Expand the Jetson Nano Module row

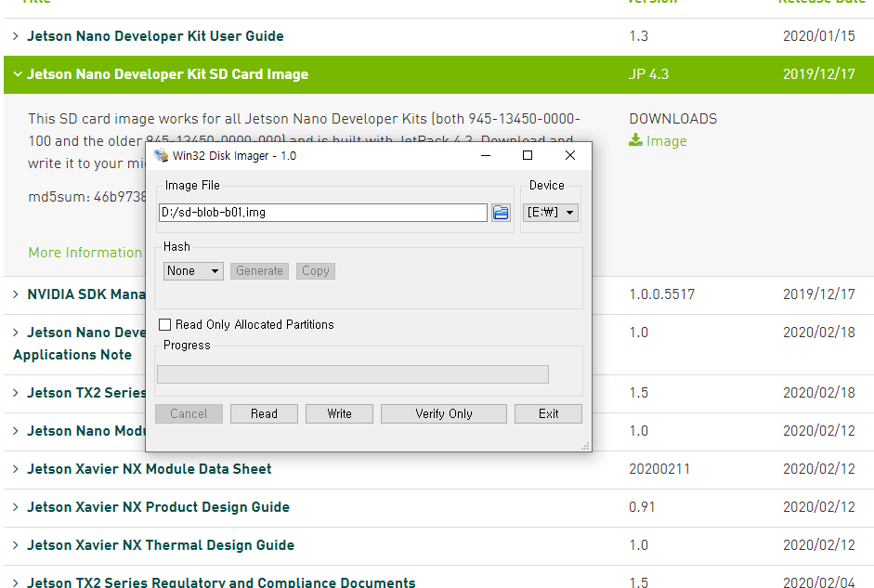[x=16, y=431]
